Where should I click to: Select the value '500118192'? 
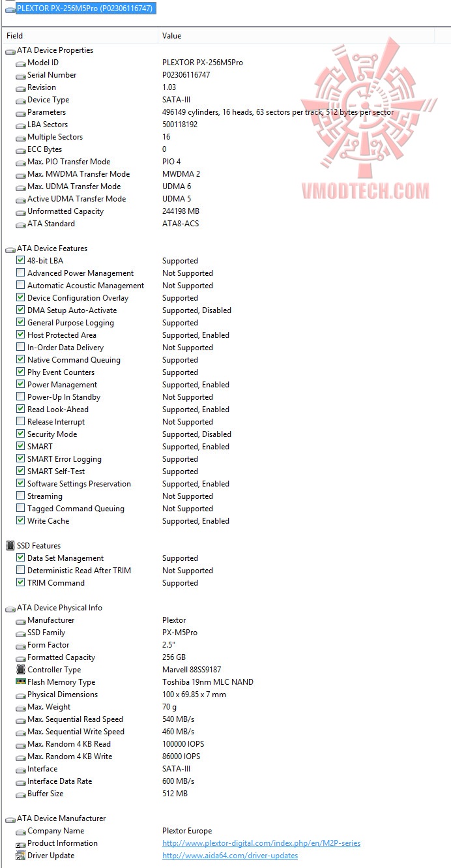coord(180,125)
